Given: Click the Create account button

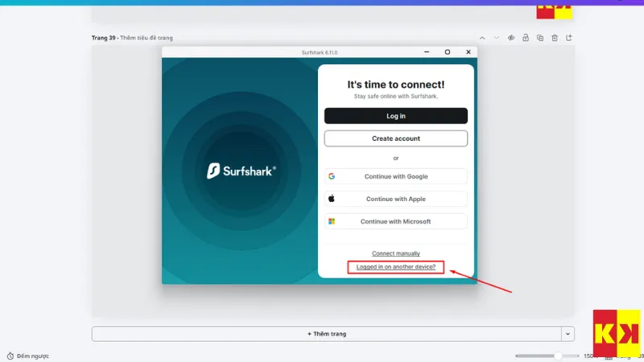Looking at the screenshot, I should (395, 138).
